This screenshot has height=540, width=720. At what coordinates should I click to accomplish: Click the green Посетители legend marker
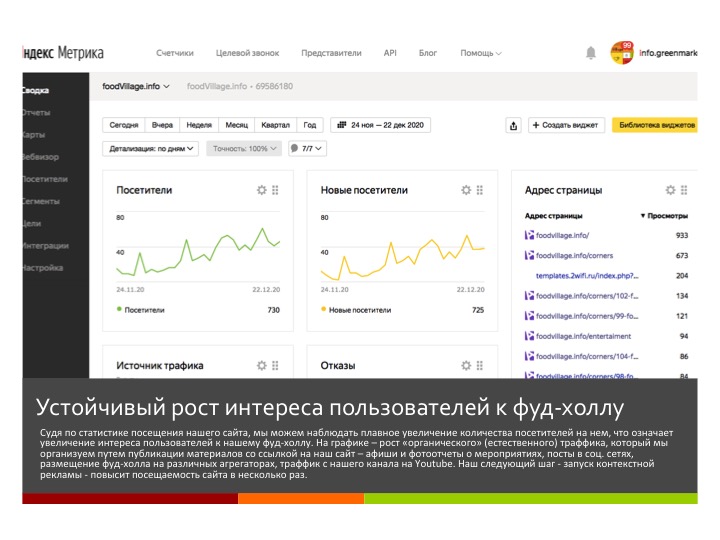(x=119, y=310)
